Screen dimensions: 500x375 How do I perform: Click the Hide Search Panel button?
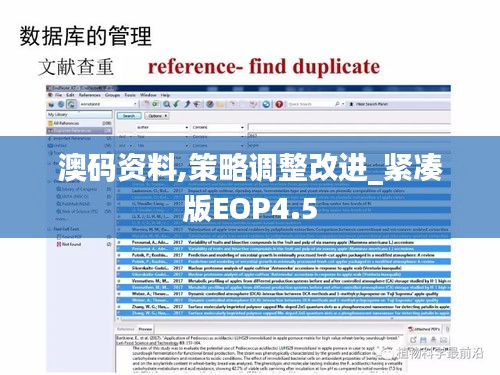368,104
